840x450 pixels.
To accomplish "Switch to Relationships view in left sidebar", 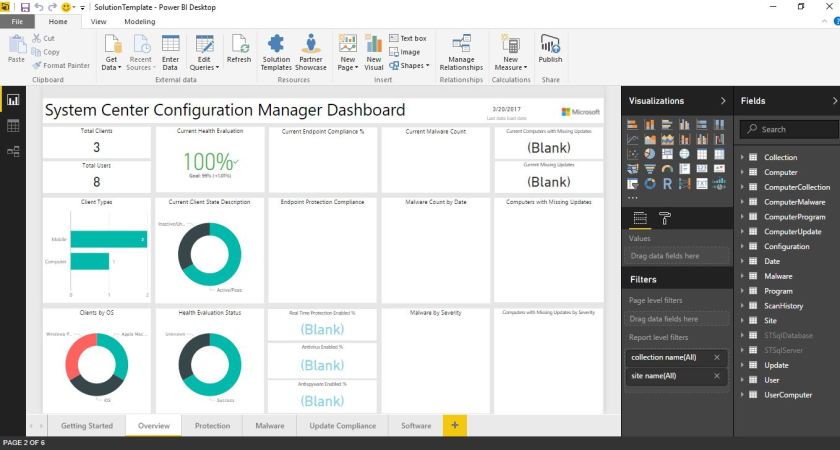I will [13, 151].
